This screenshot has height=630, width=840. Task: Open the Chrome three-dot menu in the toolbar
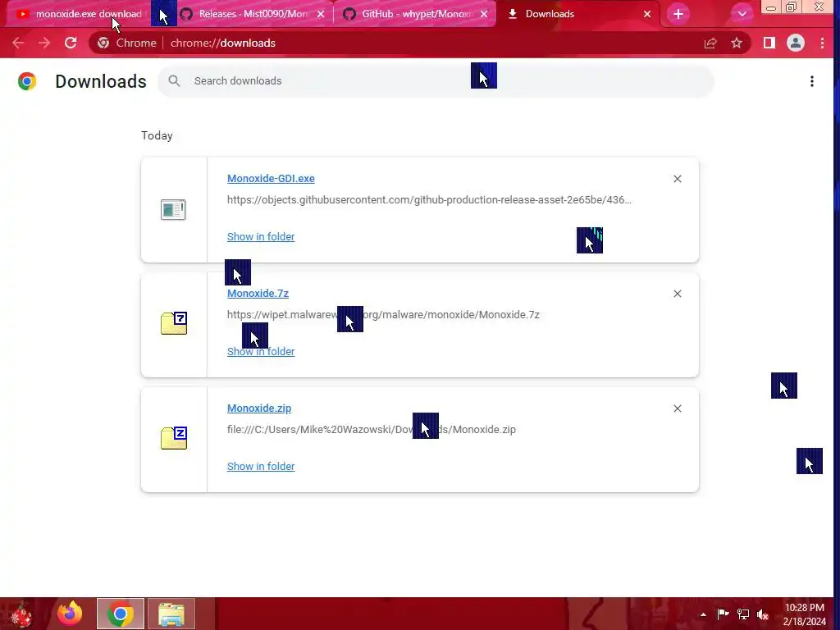(822, 43)
